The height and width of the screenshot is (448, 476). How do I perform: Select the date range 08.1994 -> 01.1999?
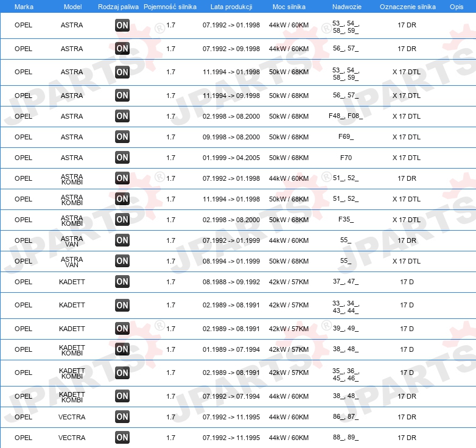[231, 261]
